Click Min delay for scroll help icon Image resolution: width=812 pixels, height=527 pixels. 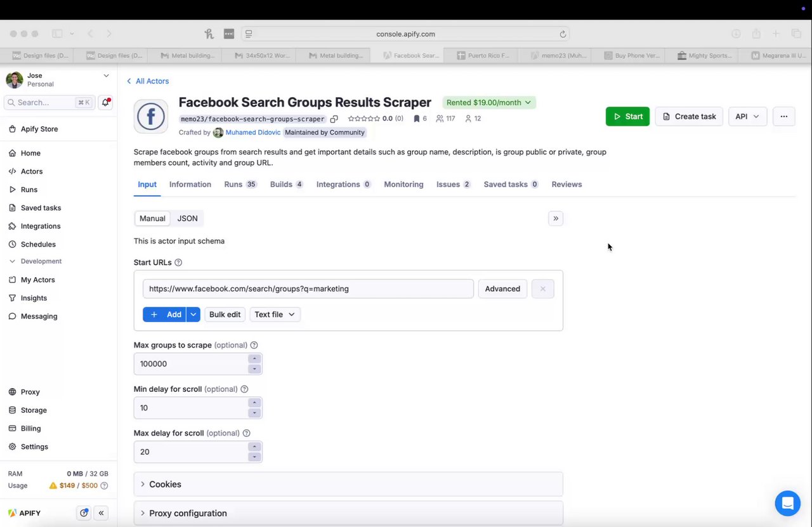tap(244, 389)
